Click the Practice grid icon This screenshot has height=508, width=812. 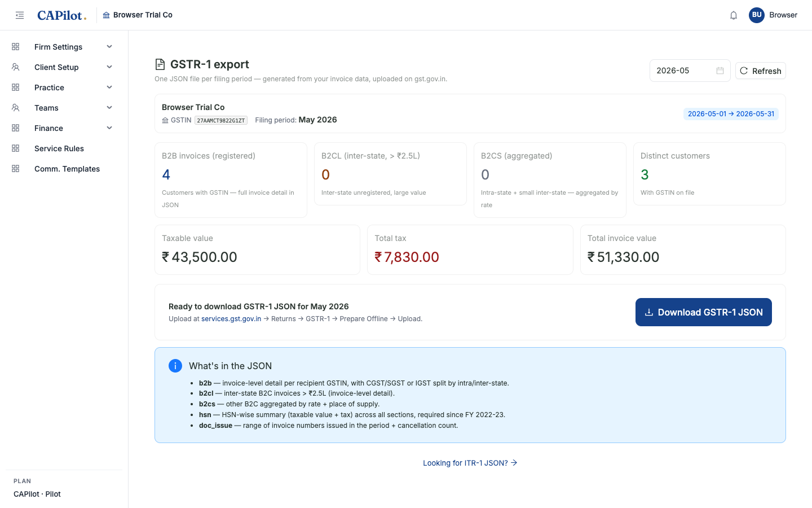[x=16, y=87]
